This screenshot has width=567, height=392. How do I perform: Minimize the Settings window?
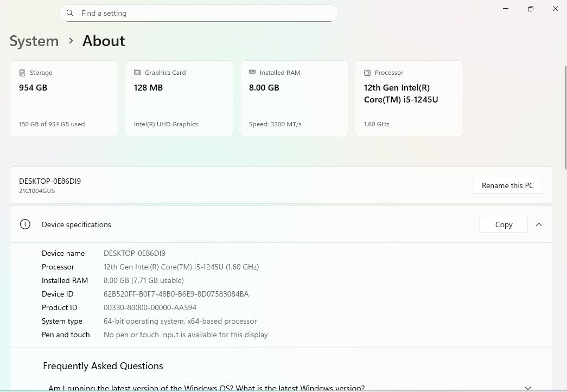tap(506, 9)
